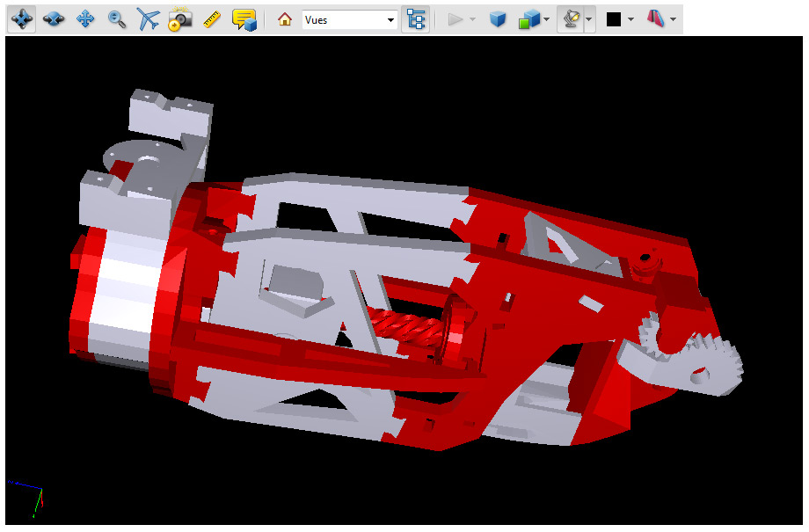Return to the default home view

tap(284, 19)
